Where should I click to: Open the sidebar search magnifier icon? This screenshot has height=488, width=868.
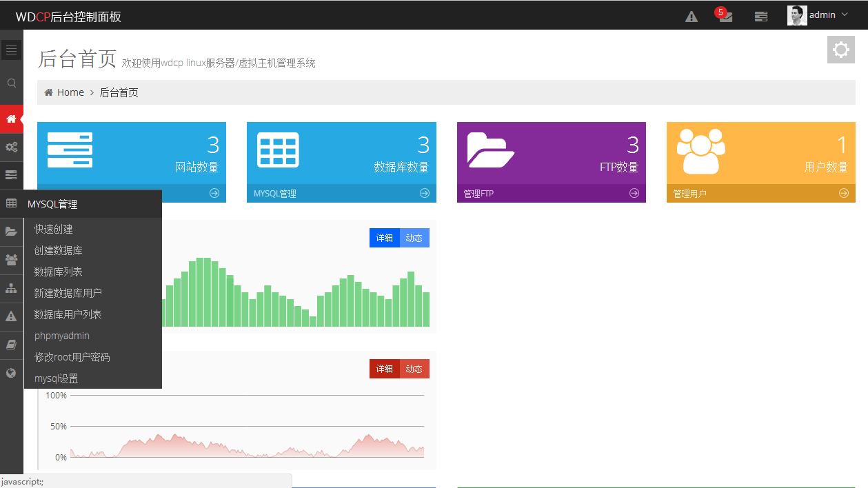12,83
